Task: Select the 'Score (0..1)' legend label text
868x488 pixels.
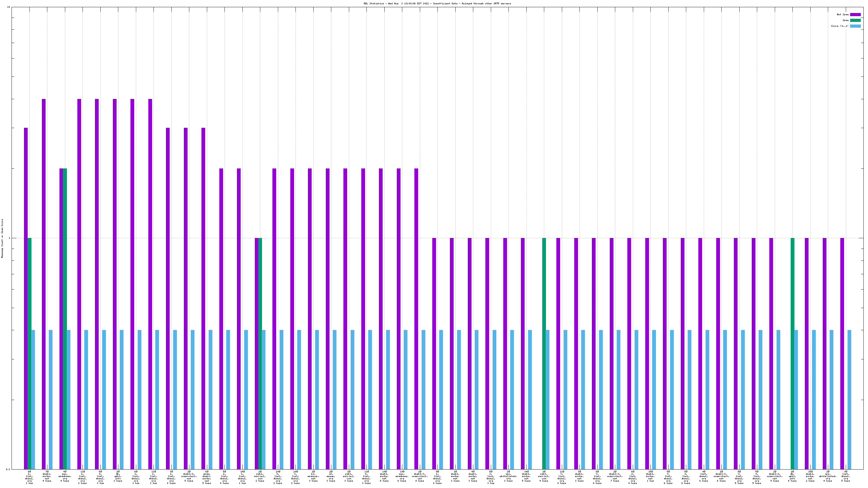Action: click(839, 26)
